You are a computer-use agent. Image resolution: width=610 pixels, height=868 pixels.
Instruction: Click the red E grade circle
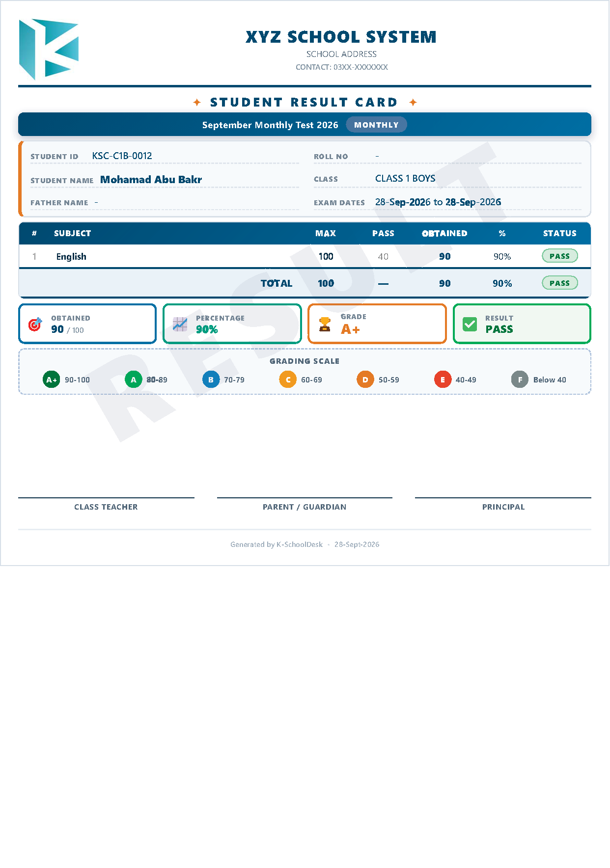click(x=443, y=380)
